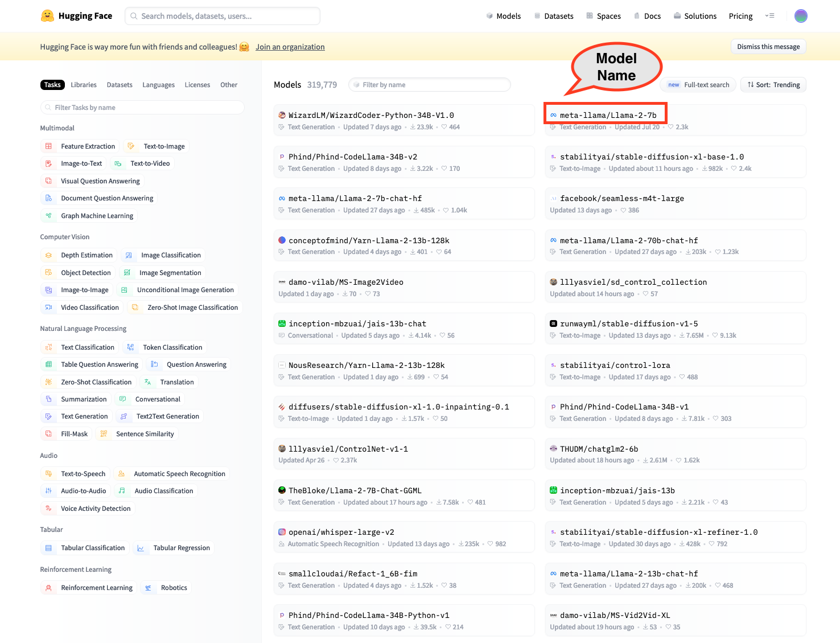Open your profile avatar menu
This screenshot has height=643, width=840.
(x=801, y=15)
